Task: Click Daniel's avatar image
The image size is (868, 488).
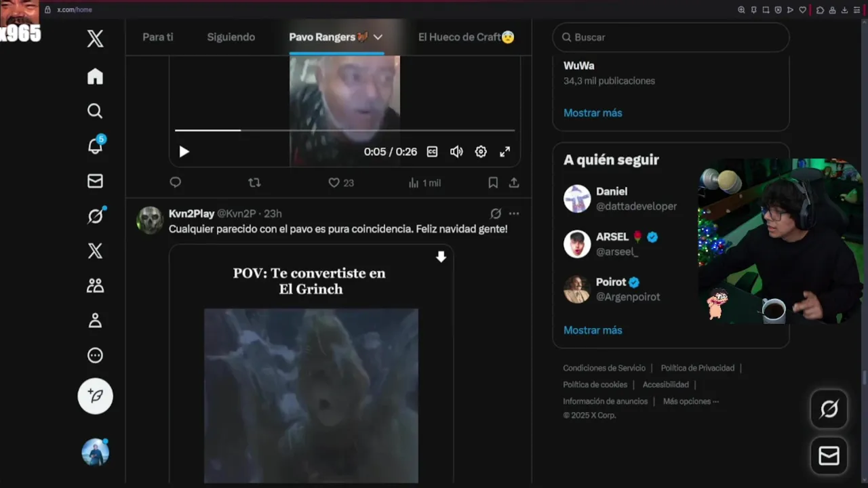Action: [x=577, y=199]
